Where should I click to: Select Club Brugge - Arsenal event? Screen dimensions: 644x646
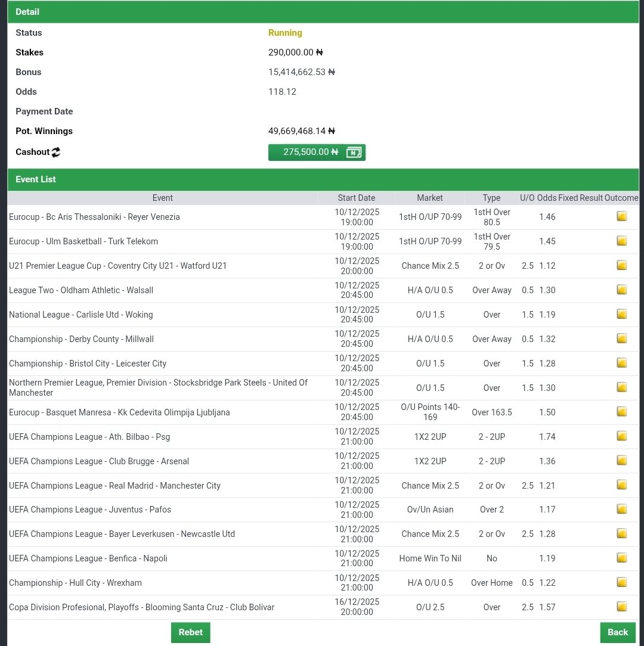(x=99, y=461)
